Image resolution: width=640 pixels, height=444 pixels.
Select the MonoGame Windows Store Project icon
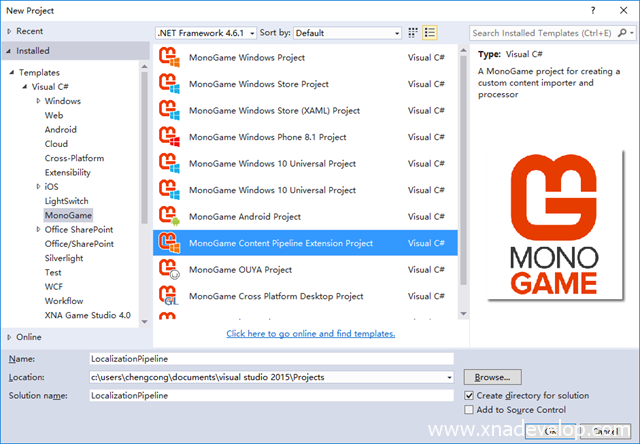tap(169, 84)
